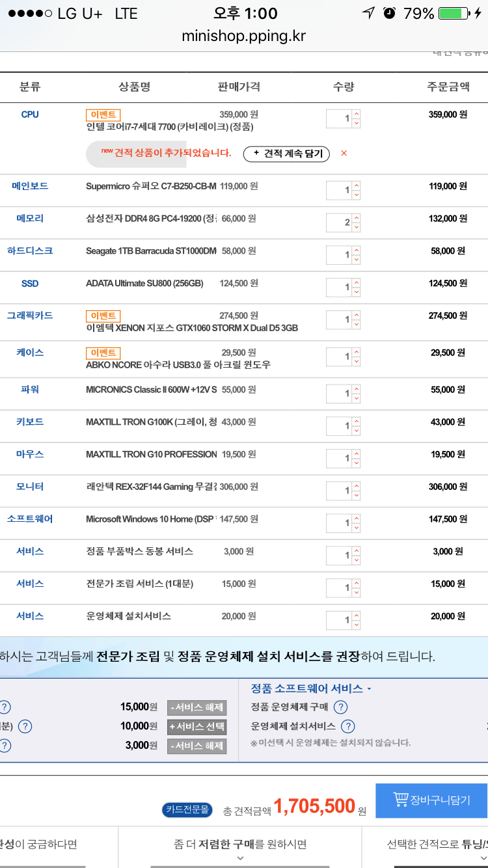Open help icon next to 정품 운영체제 구매
Viewport: 488px width, 868px height.
pos(340,707)
